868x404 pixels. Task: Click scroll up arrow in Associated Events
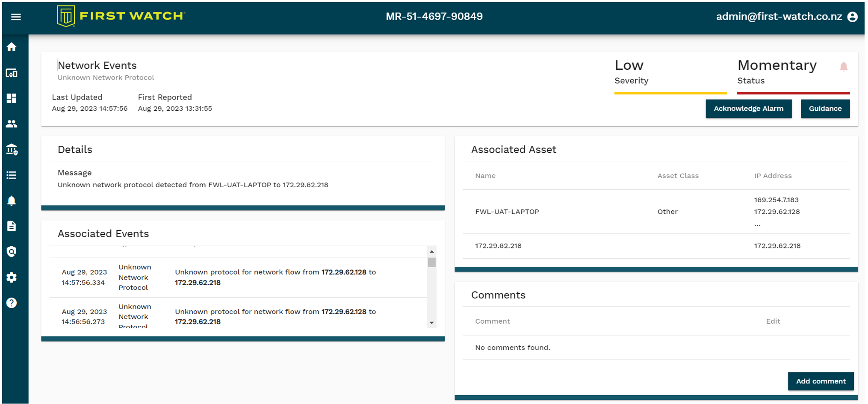pos(431,251)
